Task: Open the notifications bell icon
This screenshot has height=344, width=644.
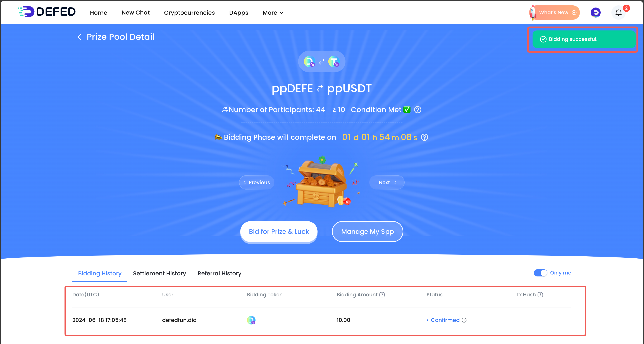Action: point(618,13)
